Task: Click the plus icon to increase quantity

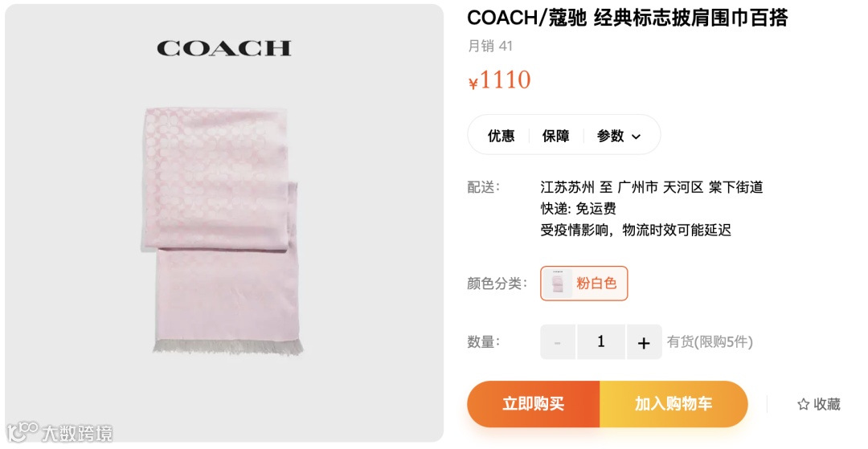Action: click(644, 342)
